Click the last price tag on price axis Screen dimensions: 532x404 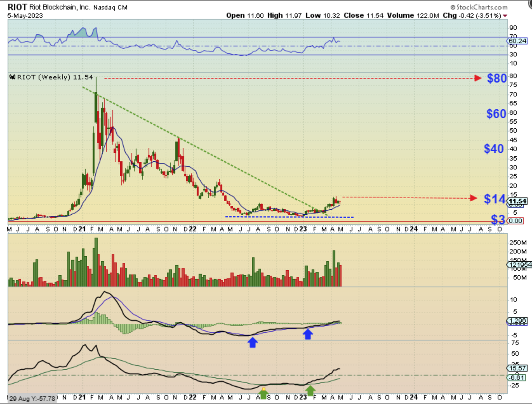click(518, 201)
